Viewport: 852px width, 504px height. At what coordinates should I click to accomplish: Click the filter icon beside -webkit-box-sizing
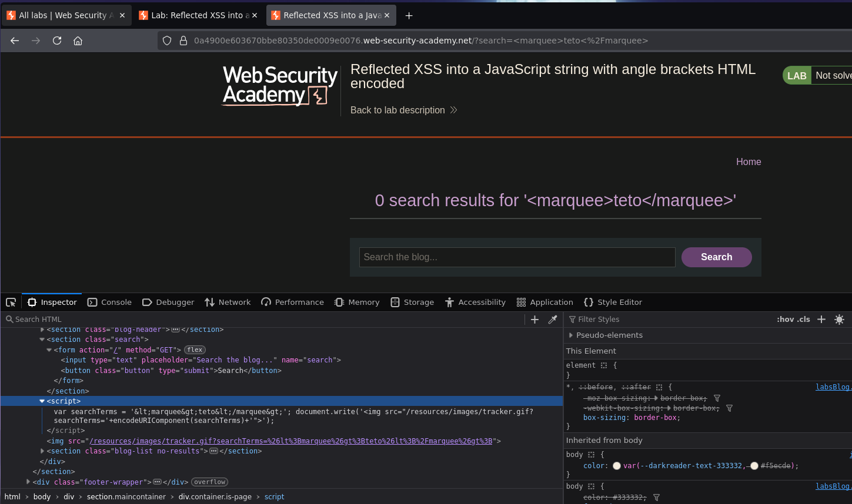(x=729, y=408)
